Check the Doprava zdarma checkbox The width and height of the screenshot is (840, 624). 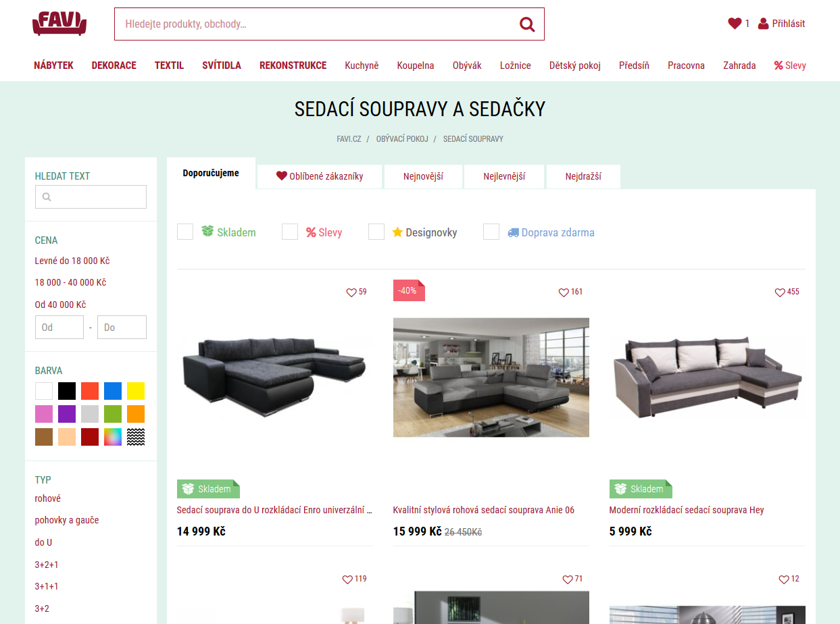(491, 232)
